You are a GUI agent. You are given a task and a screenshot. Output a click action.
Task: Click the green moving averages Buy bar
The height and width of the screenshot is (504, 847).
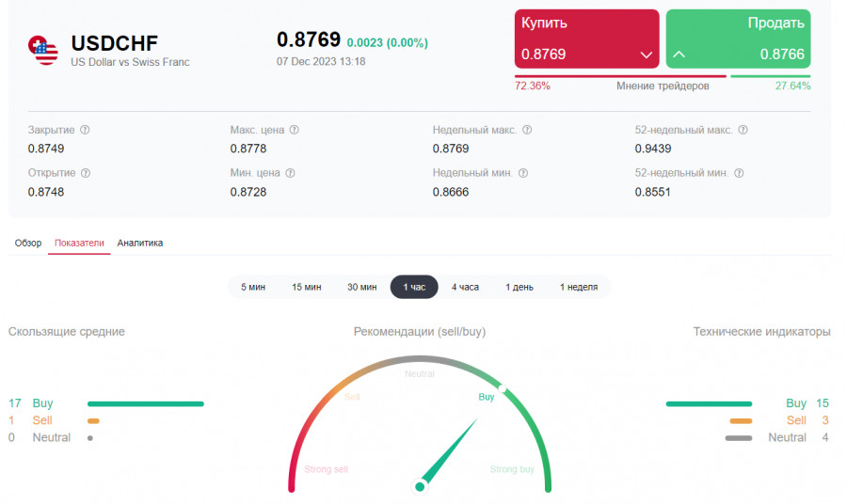click(x=145, y=403)
